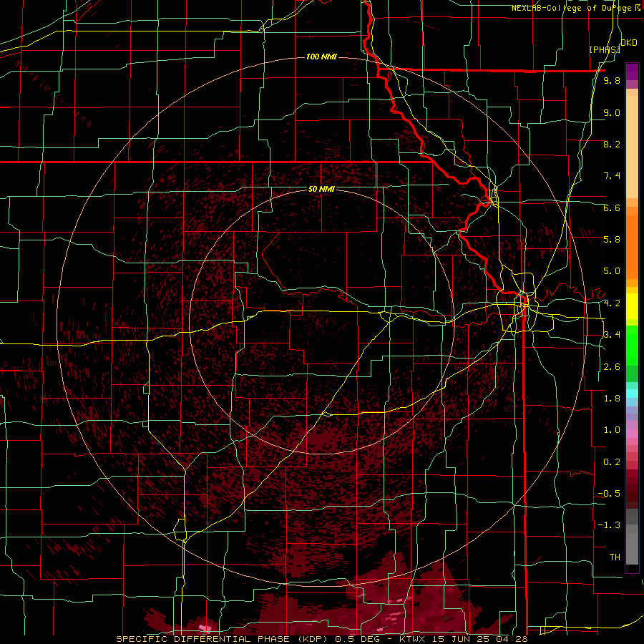Click the 7.4 scale value

pos(612,176)
